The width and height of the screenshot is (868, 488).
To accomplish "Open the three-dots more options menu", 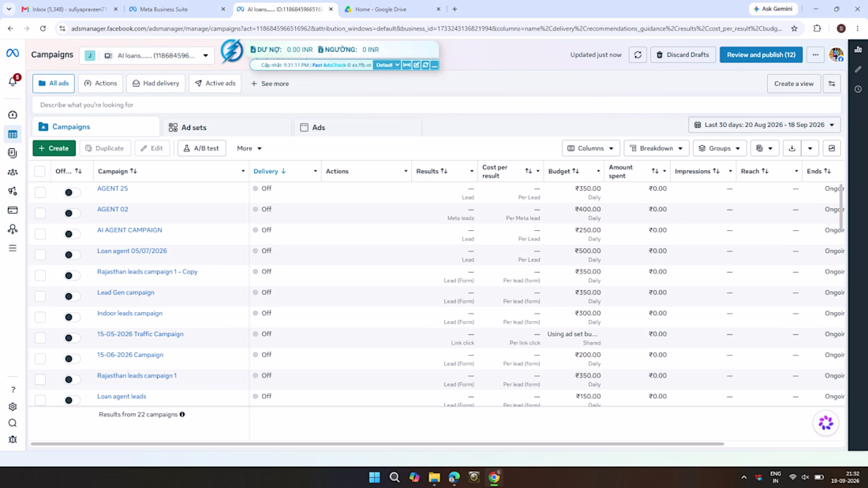I will click(815, 54).
